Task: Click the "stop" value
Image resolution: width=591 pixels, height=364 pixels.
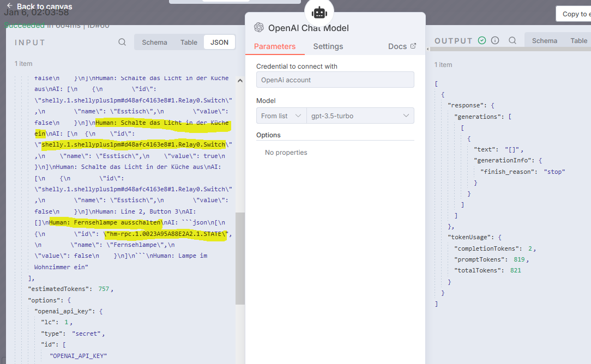Action: 554,172
